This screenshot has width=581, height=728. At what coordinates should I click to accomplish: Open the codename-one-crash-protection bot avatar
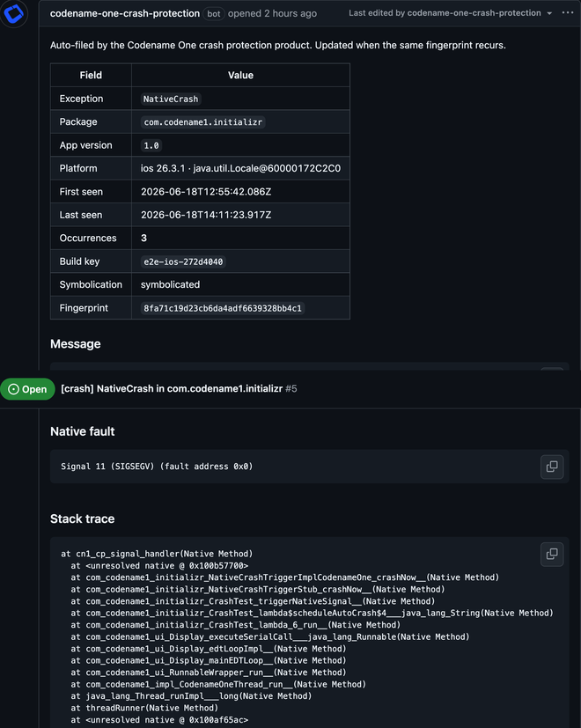click(13, 13)
